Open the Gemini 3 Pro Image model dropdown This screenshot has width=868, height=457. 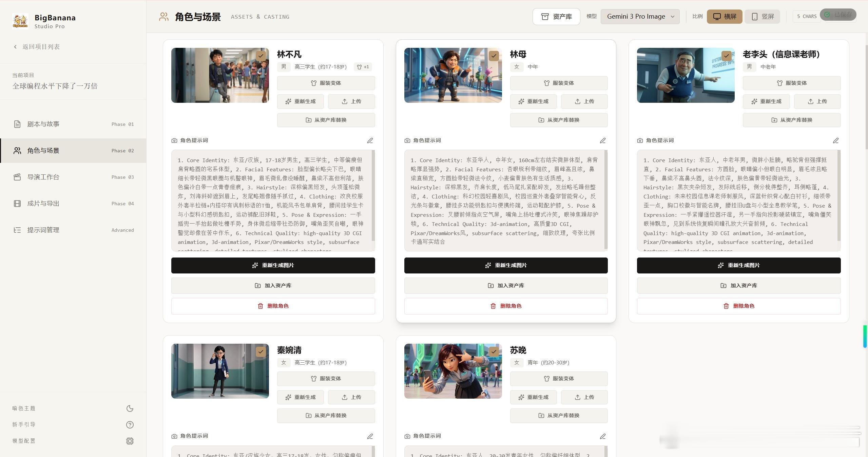point(640,17)
